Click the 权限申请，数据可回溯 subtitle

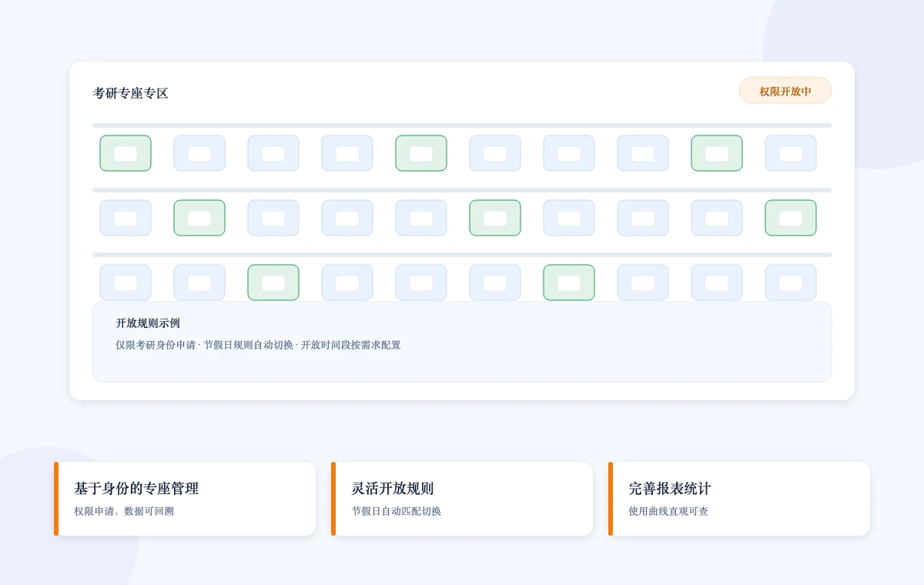coord(124,511)
